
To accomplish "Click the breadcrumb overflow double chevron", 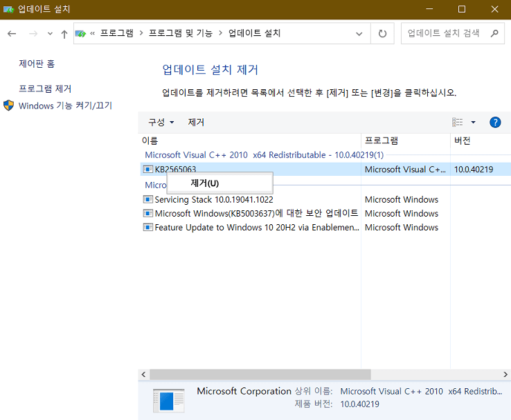I will tap(92, 33).
